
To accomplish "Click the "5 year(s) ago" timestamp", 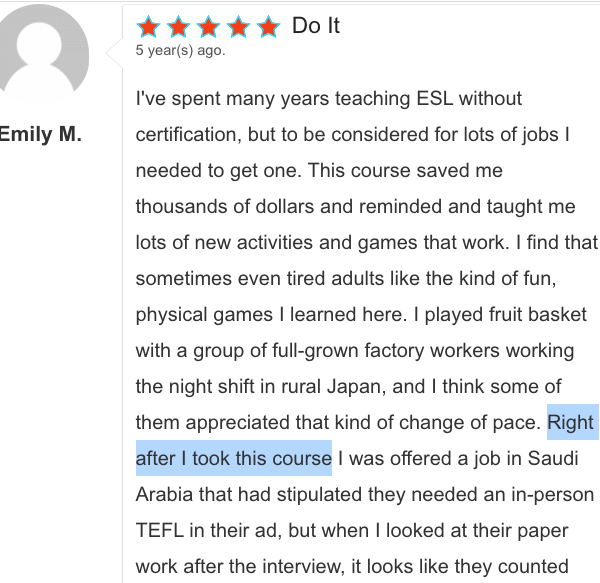I will (x=180, y=50).
